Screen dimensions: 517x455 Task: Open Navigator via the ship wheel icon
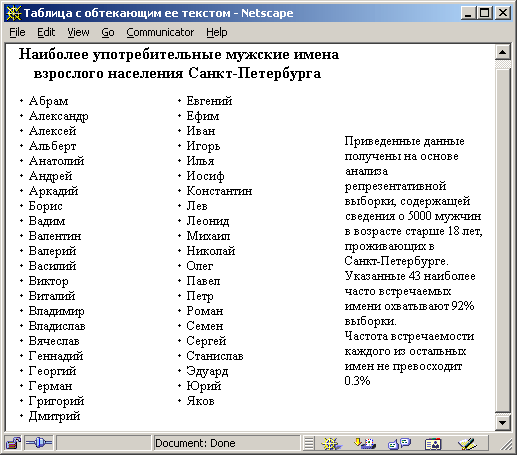tap(331, 443)
